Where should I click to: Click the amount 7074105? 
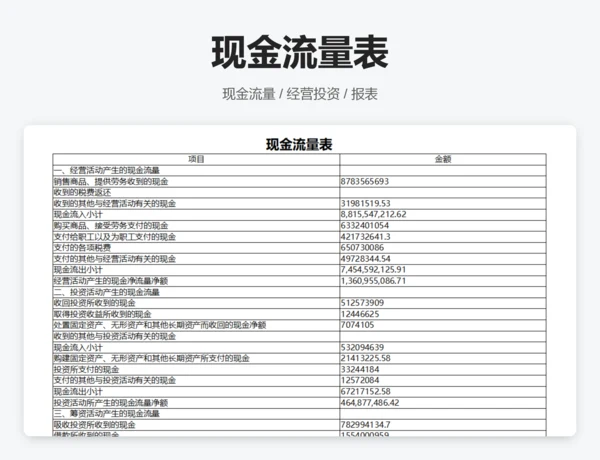point(357,325)
